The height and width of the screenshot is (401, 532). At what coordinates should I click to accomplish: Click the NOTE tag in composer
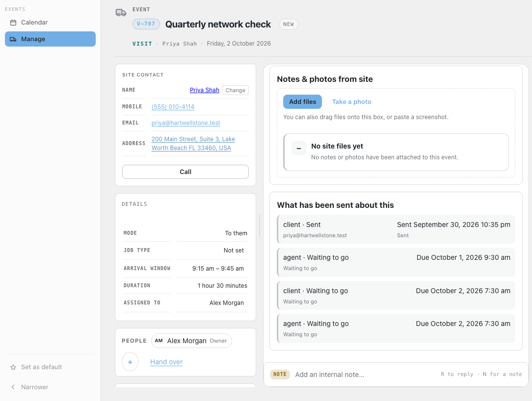click(x=280, y=374)
